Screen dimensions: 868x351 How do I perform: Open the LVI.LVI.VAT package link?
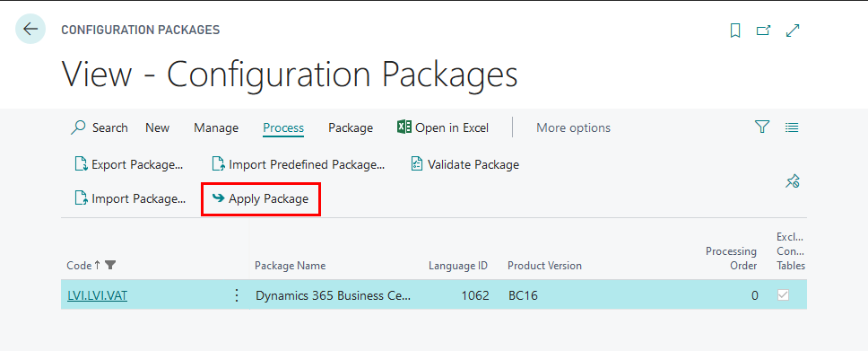coord(98,295)
